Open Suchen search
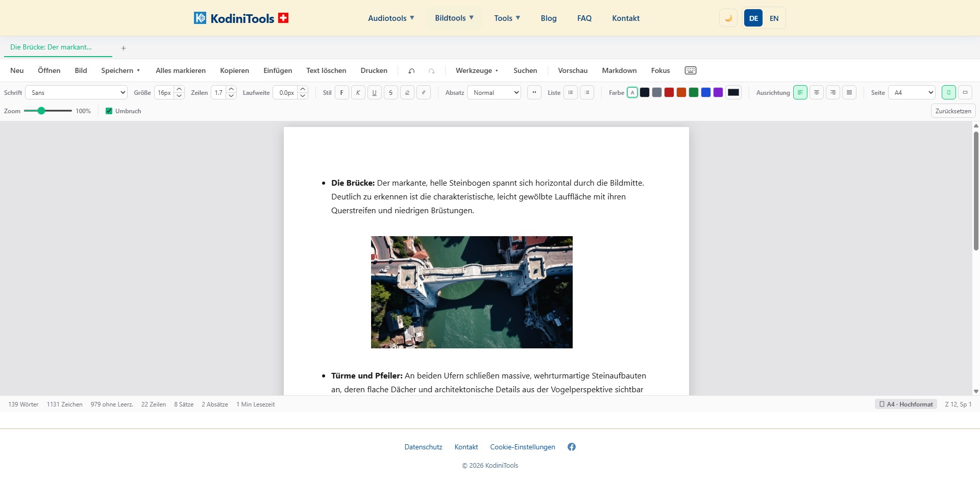 click(525, 70)
